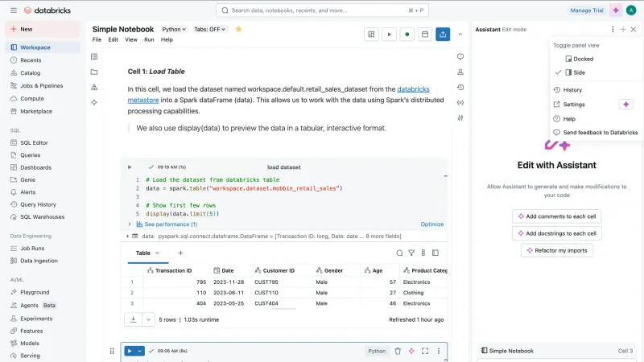Open the notebook layout grid icon
Image resolution: width=644 pixels, height=362 pixels.
click(x=371, y=35)
